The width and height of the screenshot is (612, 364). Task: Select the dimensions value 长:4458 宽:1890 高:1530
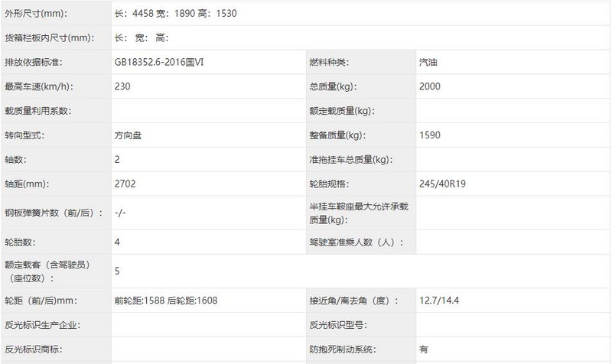click(x=176, y=13)
